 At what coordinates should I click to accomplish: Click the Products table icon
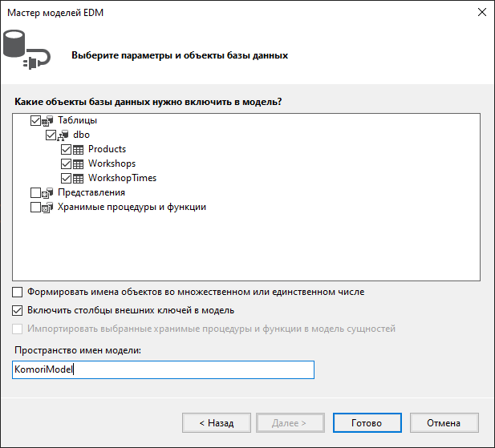(x=79, y=150)
